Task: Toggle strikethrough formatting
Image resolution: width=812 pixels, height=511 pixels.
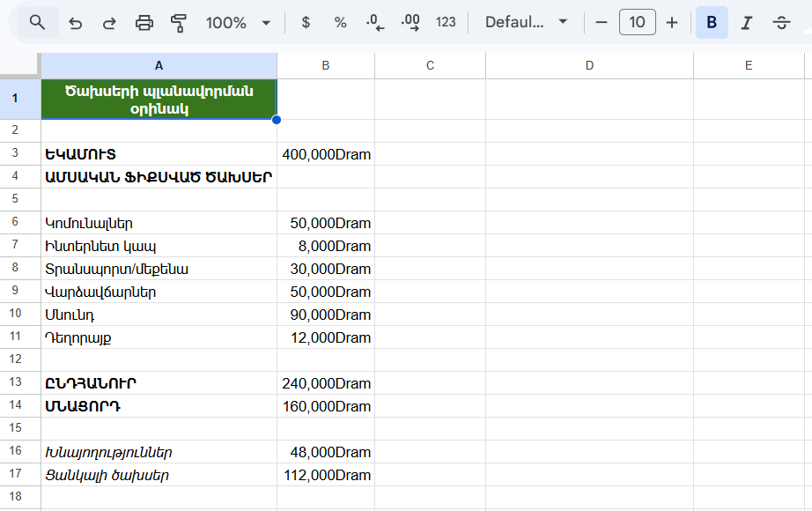Action: point(780,22)
